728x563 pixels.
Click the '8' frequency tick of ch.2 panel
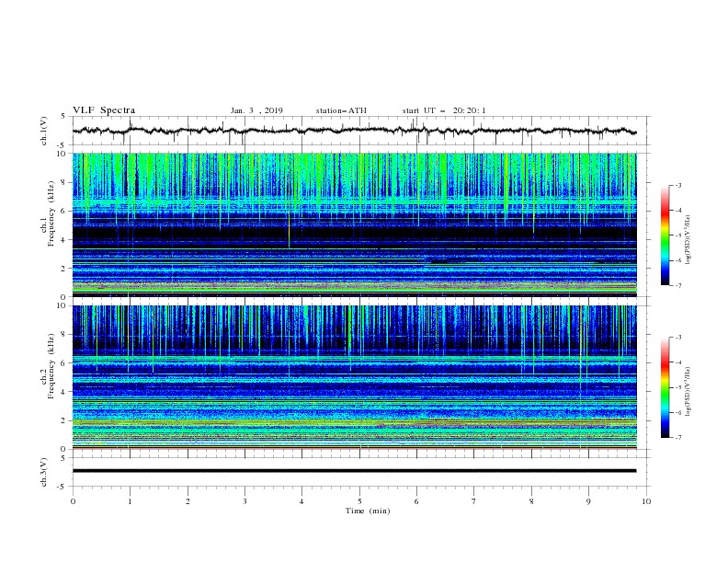[x=63, y=335]
